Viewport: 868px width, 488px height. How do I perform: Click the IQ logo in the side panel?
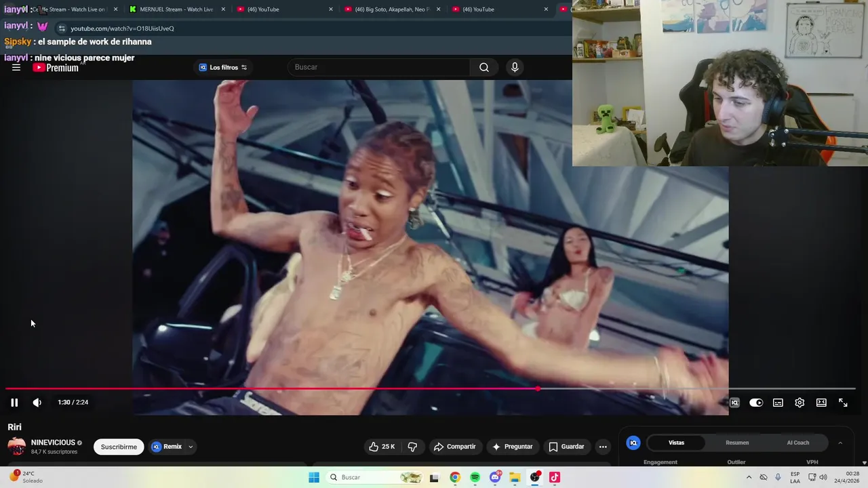pyautogui.click(x=633, y=443)
